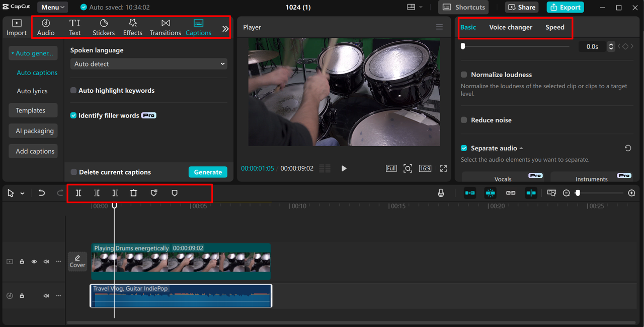Open the Effects panel
The height and width of the screenshot is (327, 644).
tap(133, 27)
